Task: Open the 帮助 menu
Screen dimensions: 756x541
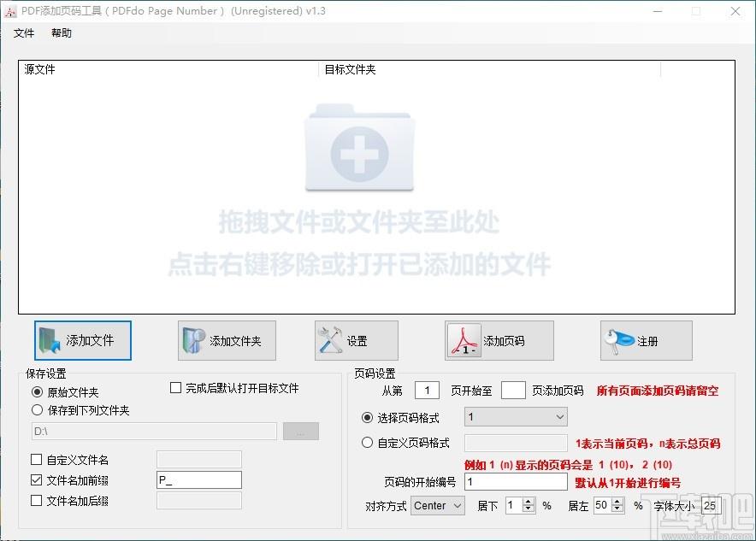Action: 62,32
